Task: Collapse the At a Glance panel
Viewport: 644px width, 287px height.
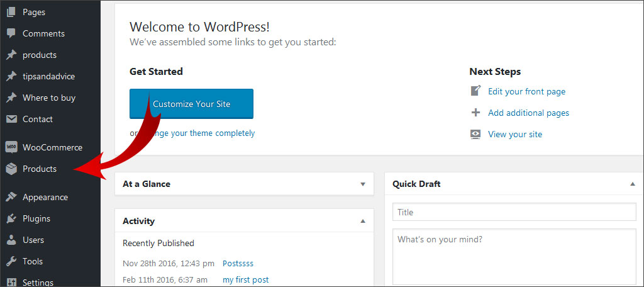Action: (x=362, y=184)
